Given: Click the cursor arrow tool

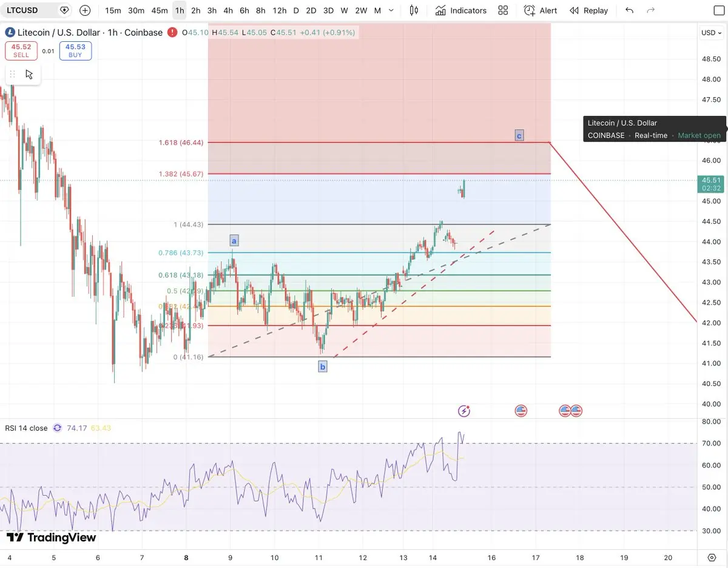Looking at the screenshot, I should click(29, 74).
